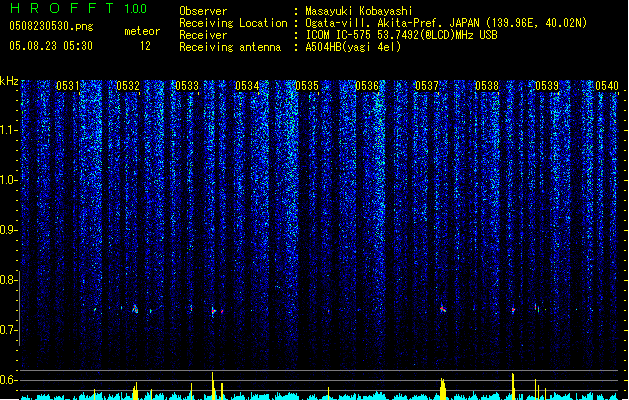The width and height of the screenshot is (629, 400).
Task: Click the 0539 time marker
Action: [x=547, y=86]
